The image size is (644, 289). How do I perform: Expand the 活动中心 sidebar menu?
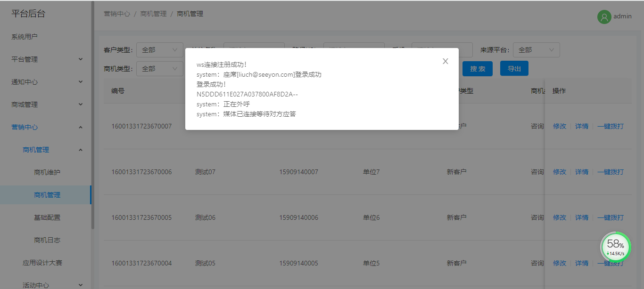coord(46,285)
